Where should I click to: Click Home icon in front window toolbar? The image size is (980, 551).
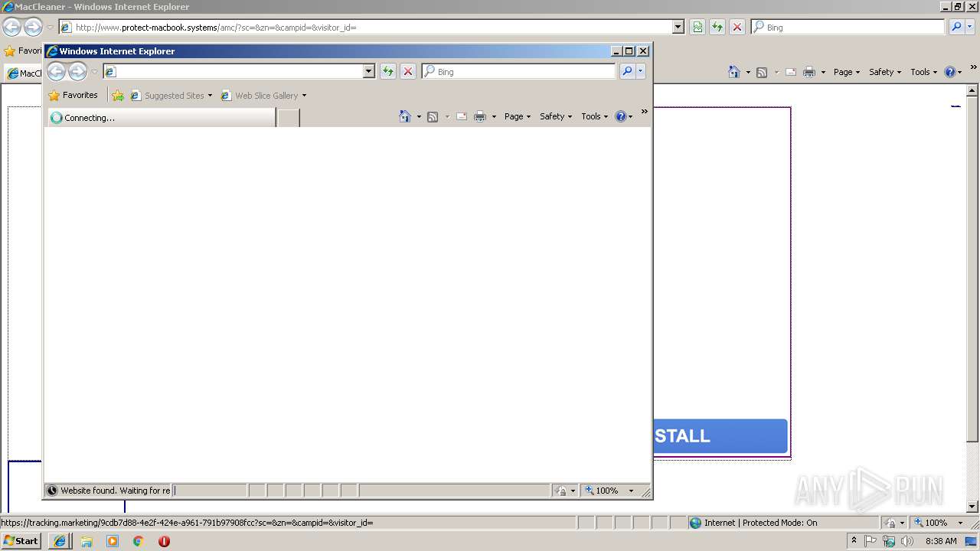point(405,116)
